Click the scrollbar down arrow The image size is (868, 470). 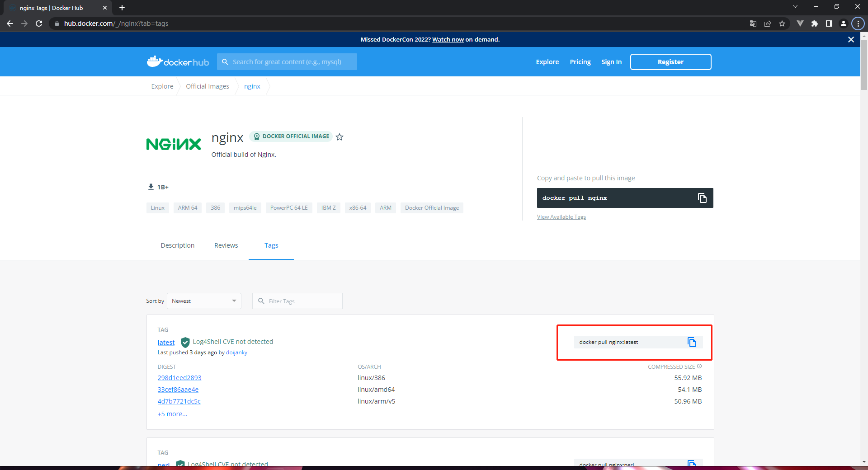864,462
